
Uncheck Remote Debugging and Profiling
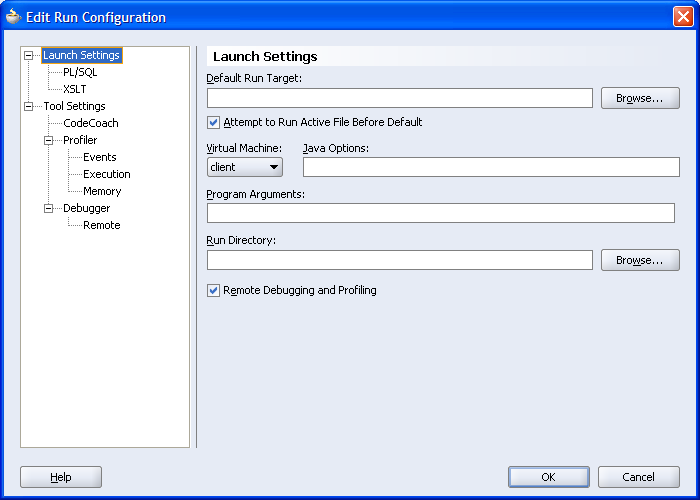[x=213, y=291]
